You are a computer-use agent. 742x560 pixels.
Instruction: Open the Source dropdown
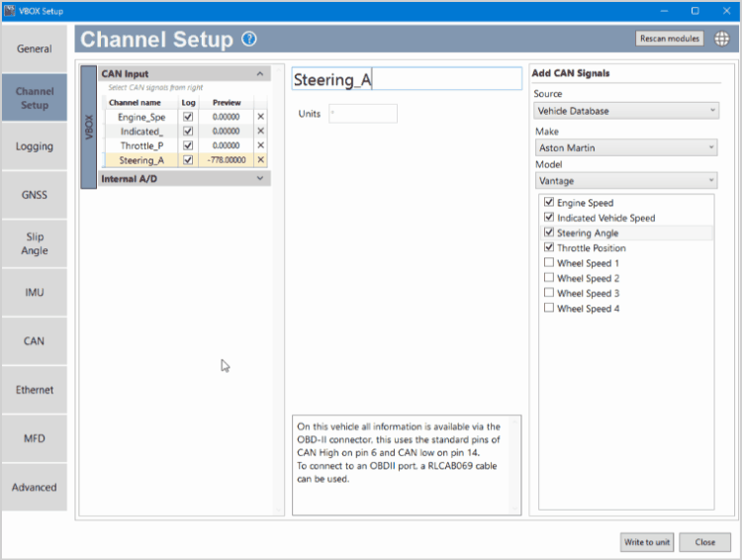626,111
